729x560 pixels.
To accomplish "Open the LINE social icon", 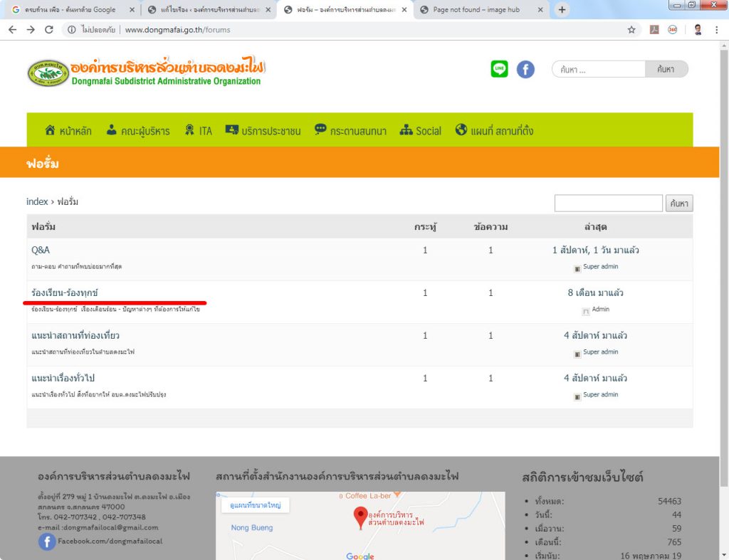I will coord(499,69).
